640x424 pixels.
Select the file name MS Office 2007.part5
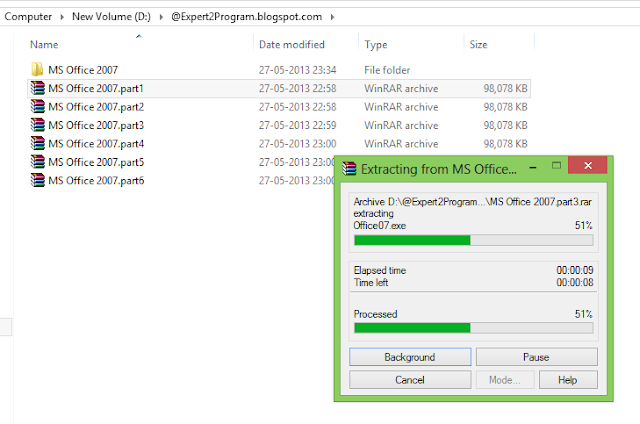(x=96, y=162)
